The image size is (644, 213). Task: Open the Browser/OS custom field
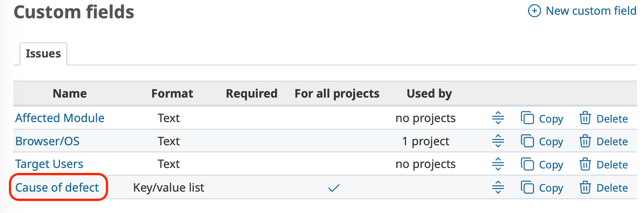point(47,141)
